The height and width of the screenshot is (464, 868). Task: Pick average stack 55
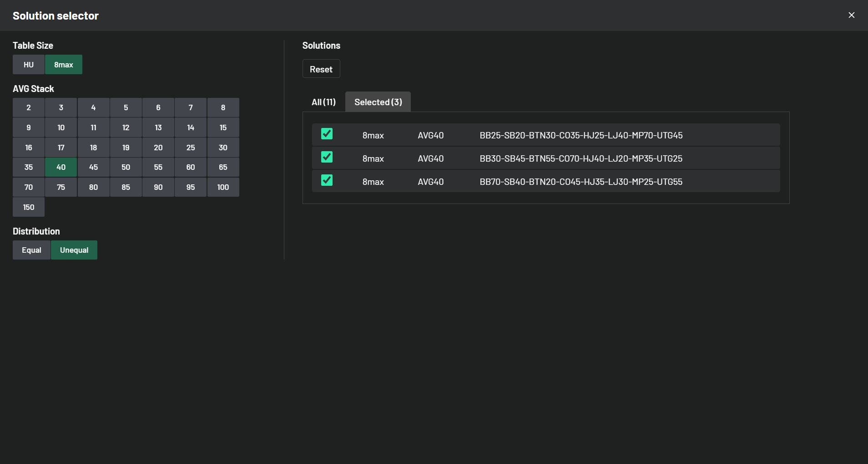coord(158,167)
